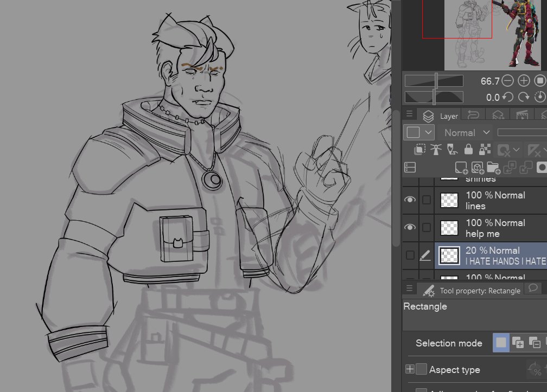Add a new layer folder

[x=494, y=167]
